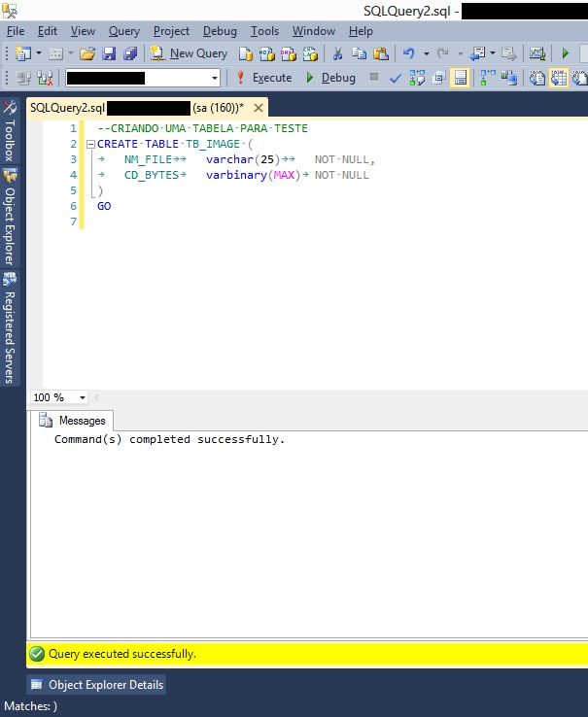
Task: Click the Cancel Executing Query stop icon
Action: (374, 78)
